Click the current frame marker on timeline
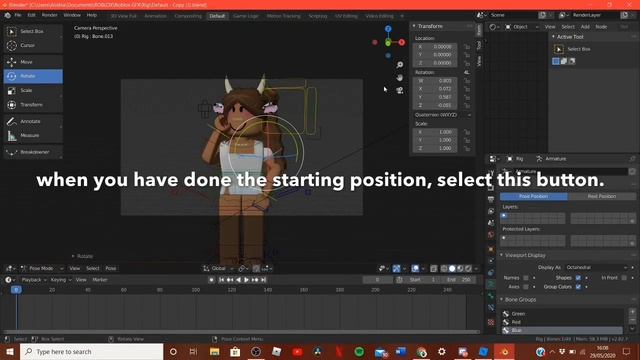The height and width of the screenshot is (360, 640). 16,290
